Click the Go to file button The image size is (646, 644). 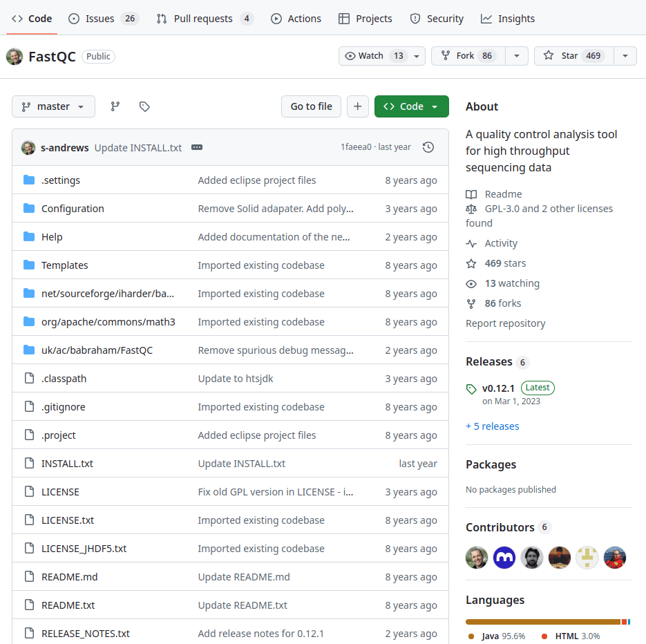point(311,106)
